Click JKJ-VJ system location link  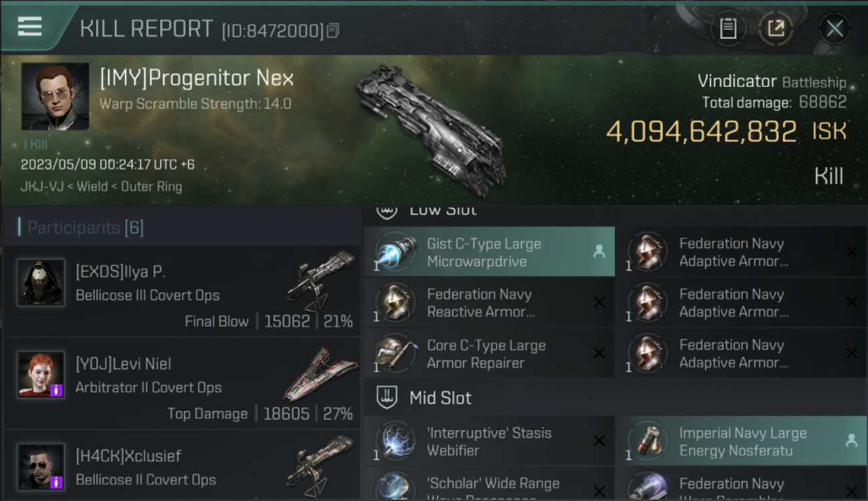42,186
